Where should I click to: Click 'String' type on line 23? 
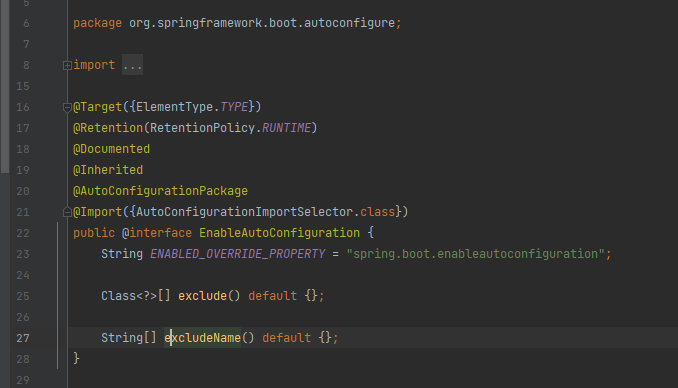[122, 254]
